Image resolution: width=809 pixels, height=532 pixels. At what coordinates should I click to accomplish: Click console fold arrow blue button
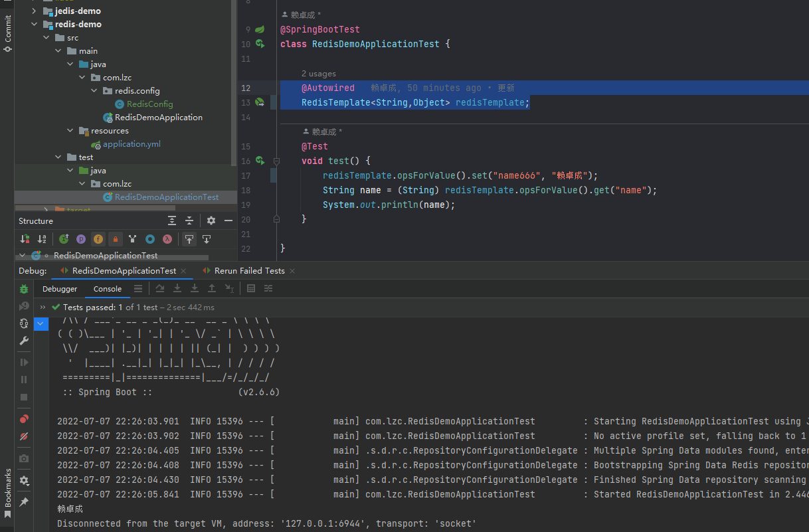point(41,324)
